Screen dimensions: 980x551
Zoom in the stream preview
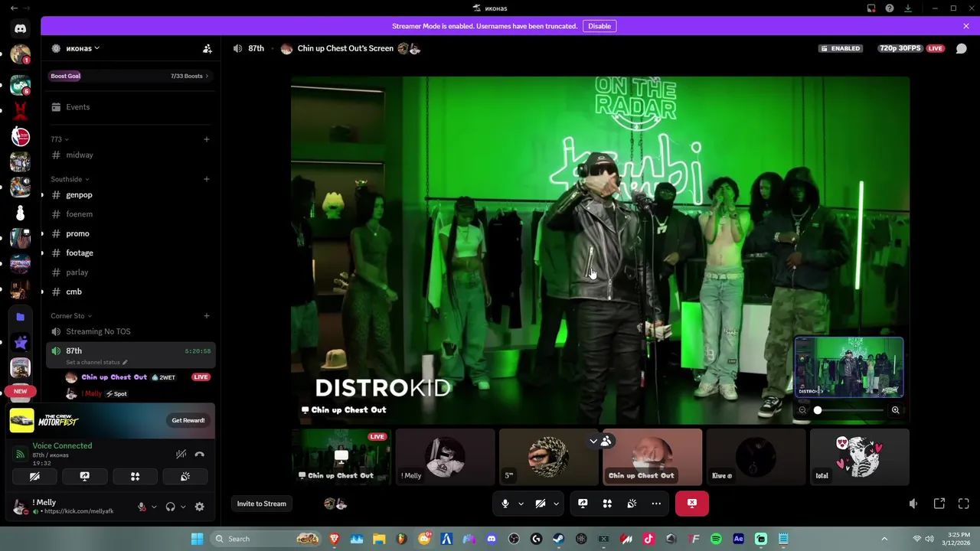click(895, 410)
